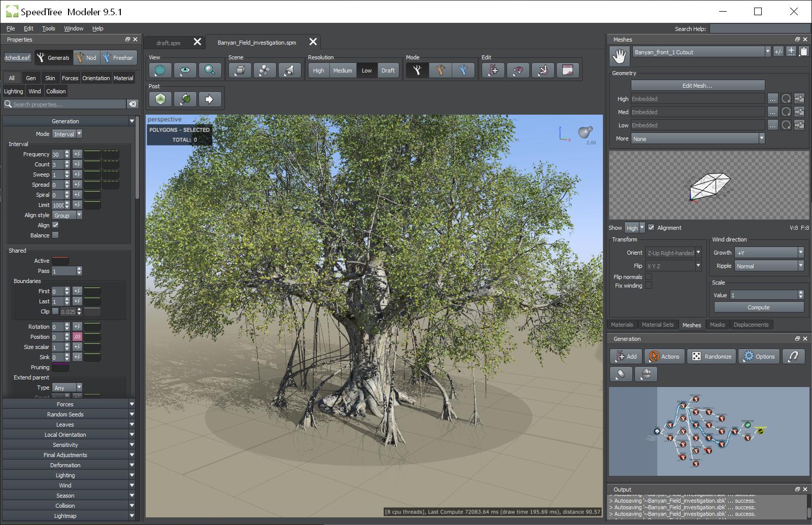Screen dimensions: 812x525
Task: Click the bend branch edit icon
Action: tap(518, 71)
